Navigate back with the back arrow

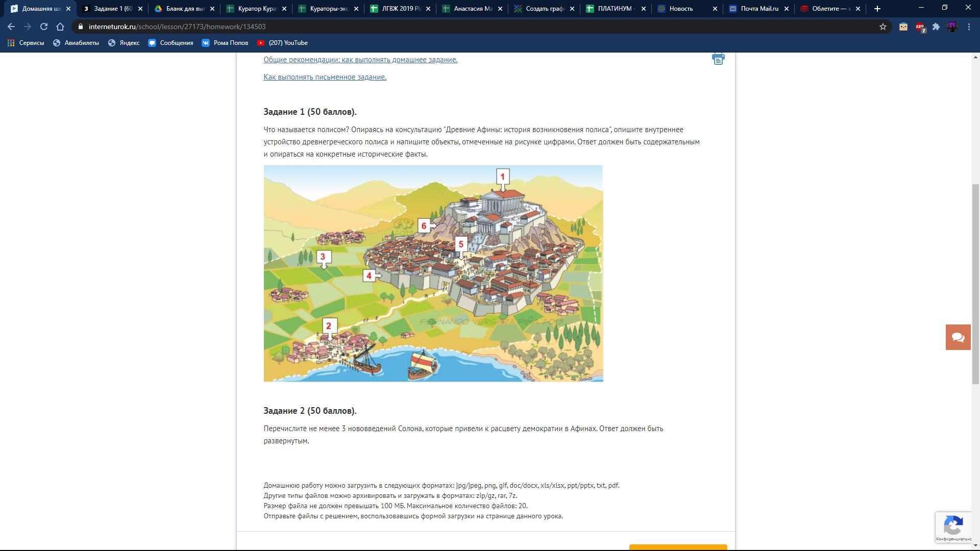coord(11,27)
